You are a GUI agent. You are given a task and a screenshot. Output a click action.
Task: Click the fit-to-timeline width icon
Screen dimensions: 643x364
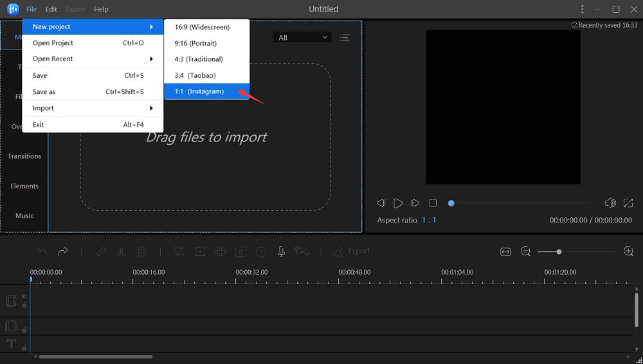(x=505, y=251)
